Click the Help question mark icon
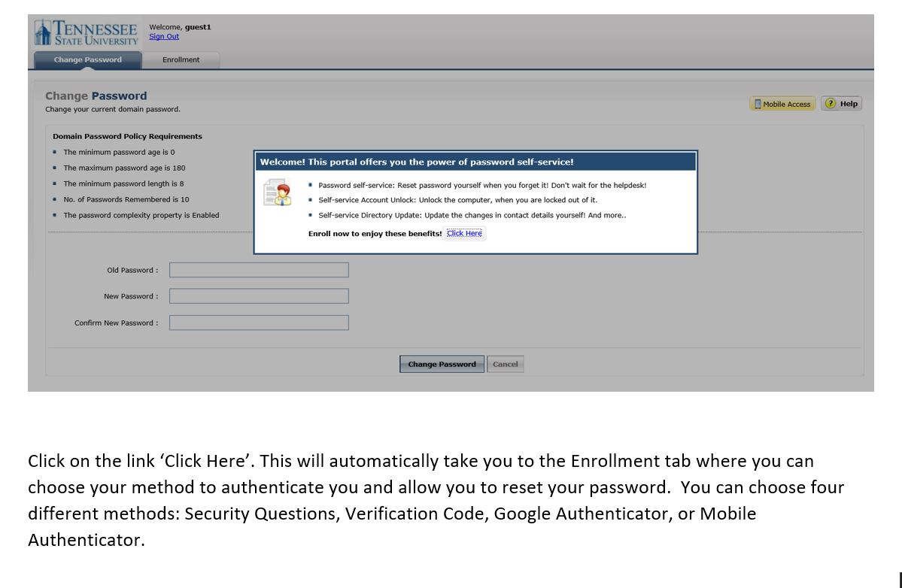Screen dimensions: 902x588 click(830, 104)
